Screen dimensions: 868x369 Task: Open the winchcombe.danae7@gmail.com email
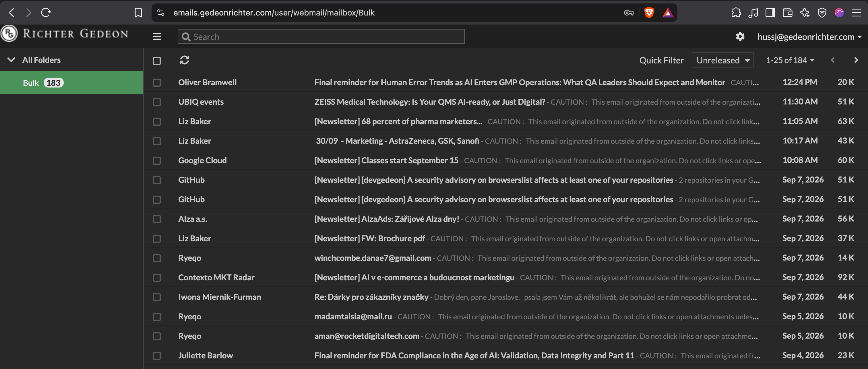tap(373, 258)
